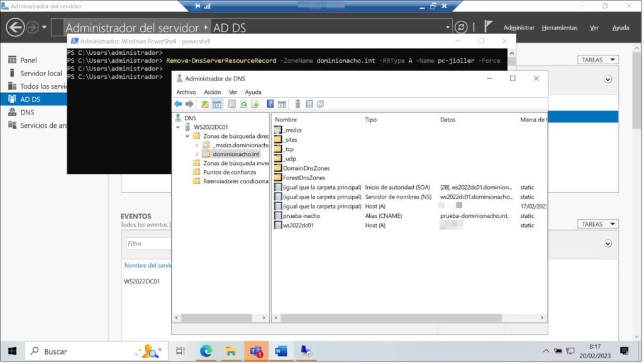Collapse Zonas de búsqueda directa node
Screen dimensions: 644x364
[x=187, y=136]
